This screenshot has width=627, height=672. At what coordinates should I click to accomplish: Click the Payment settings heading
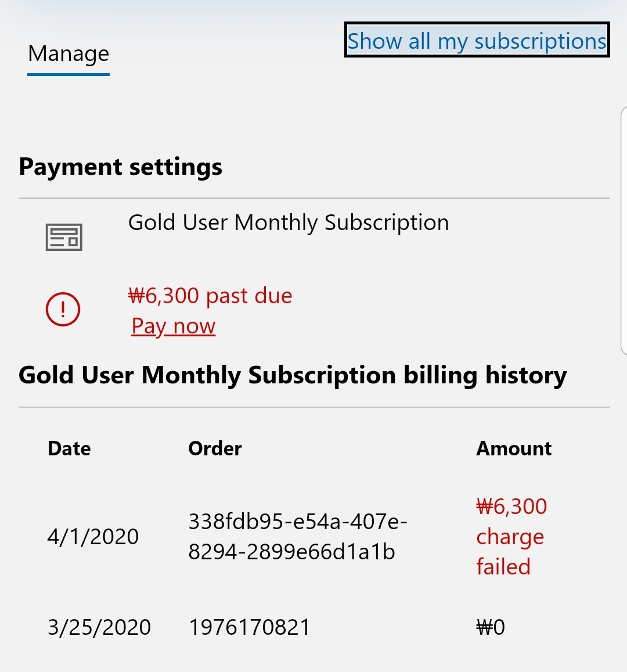[121, 167]
